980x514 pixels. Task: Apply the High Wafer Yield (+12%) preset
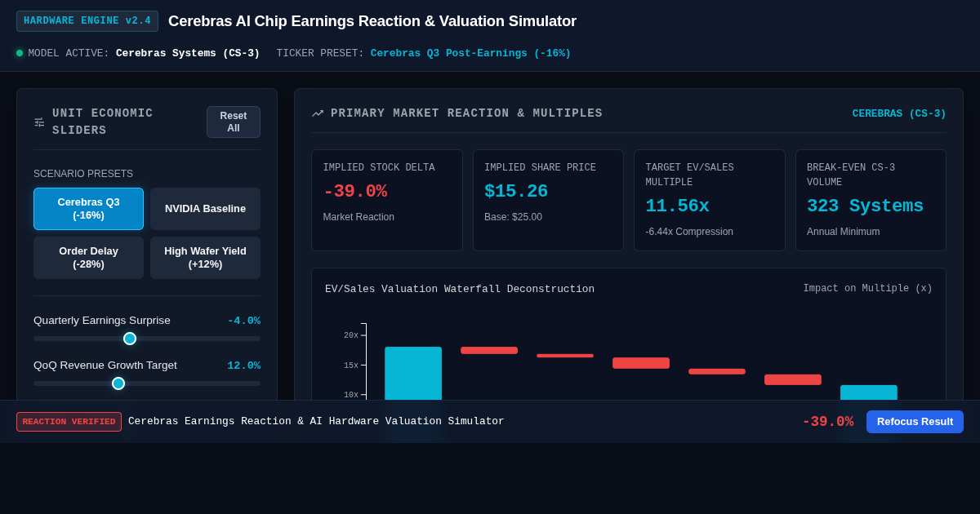[x=205, y=258]
